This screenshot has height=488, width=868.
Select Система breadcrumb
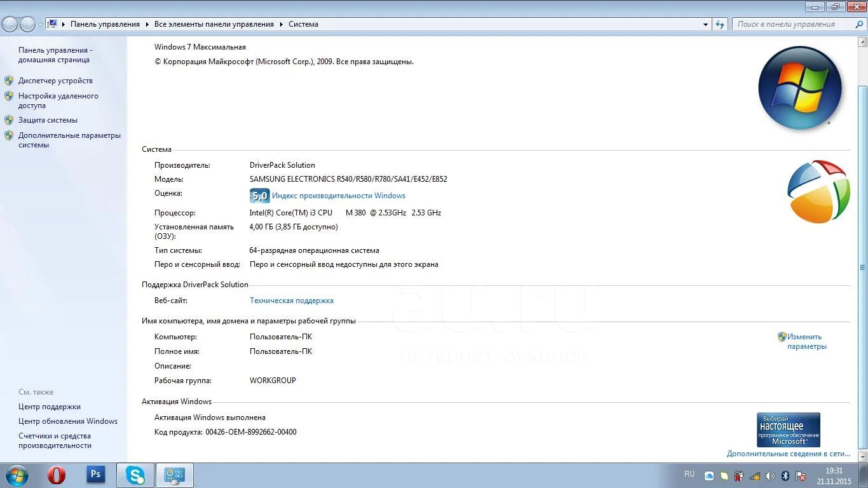click(303, 24)
